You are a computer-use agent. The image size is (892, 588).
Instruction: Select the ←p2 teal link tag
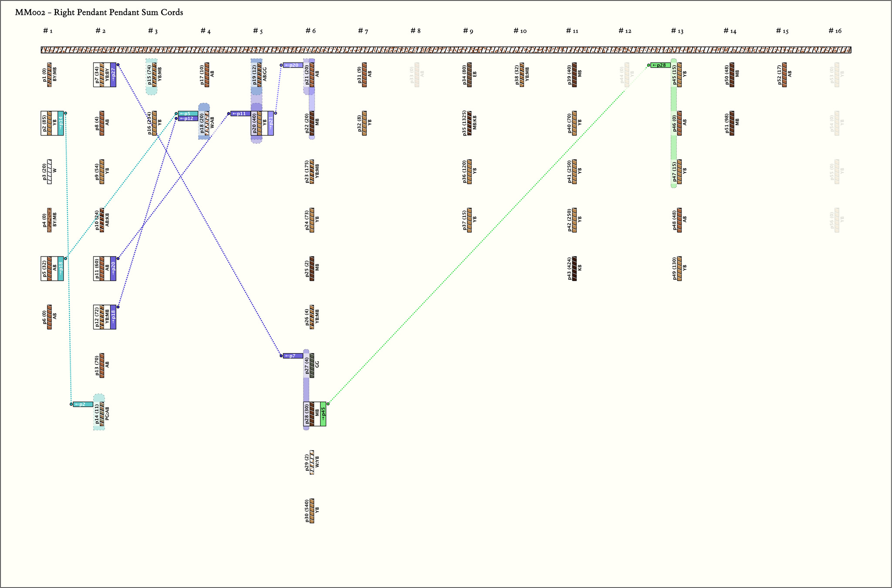[83, 404]
